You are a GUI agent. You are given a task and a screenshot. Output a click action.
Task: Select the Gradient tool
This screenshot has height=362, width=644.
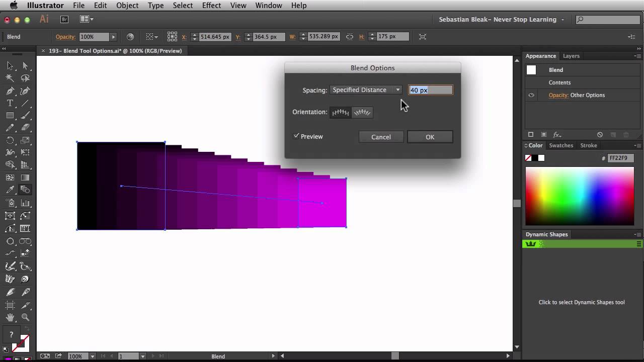coord(25,177)
